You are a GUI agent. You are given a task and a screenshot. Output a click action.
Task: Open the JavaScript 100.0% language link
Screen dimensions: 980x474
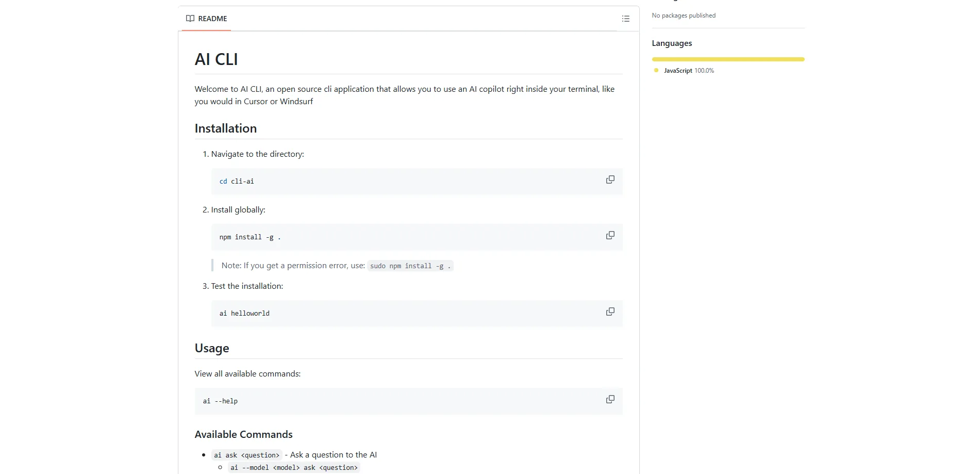pos(688,71)
